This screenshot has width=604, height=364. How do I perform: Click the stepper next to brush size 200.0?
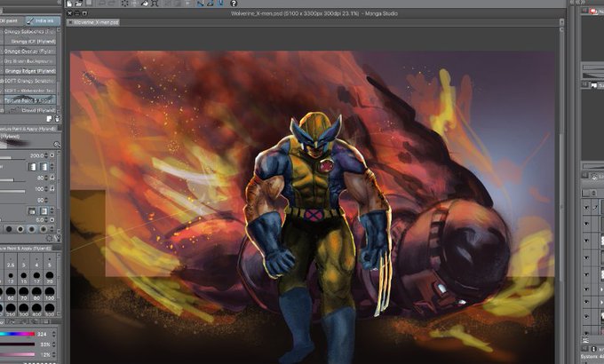click(x=46, y=155)
